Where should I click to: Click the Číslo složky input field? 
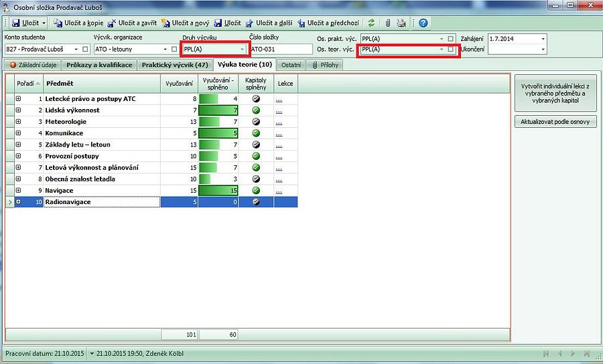click(280, 50)
